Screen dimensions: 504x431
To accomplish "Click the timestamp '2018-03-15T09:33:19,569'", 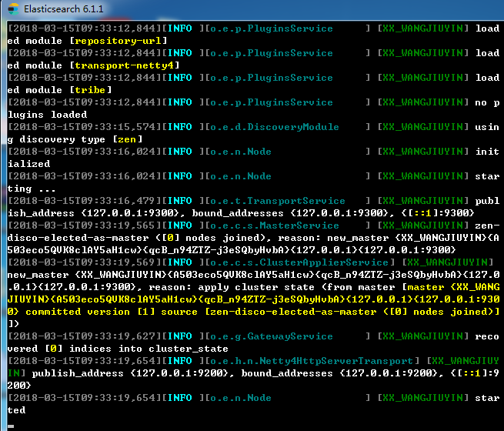I will click(x=84, y=262).
